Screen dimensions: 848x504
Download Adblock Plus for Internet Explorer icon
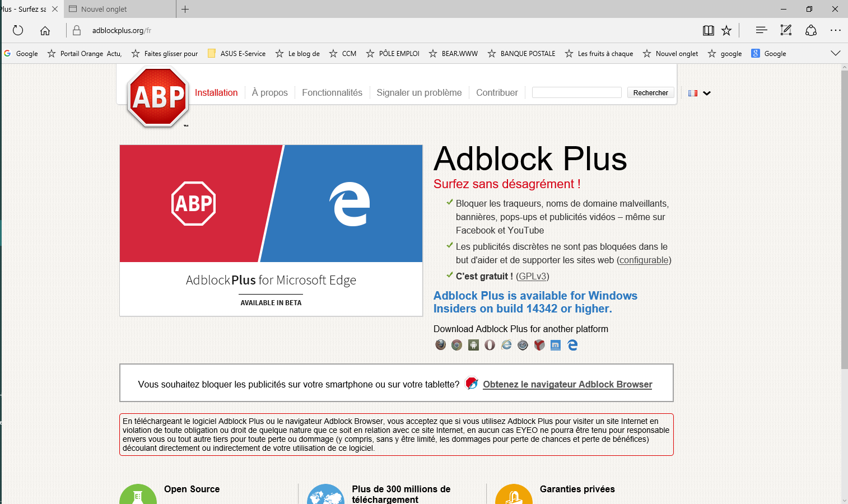[x=506, y=345]
